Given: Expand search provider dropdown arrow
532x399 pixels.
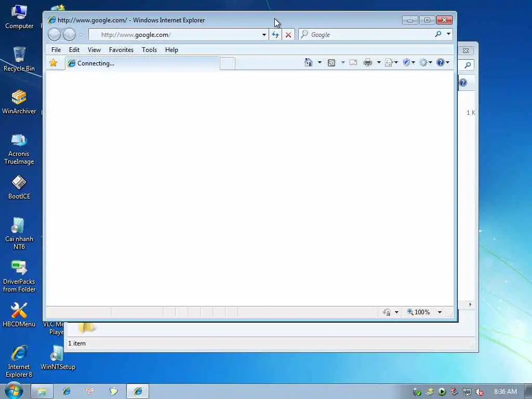Looking at the screenshot, I should [448, 34].
